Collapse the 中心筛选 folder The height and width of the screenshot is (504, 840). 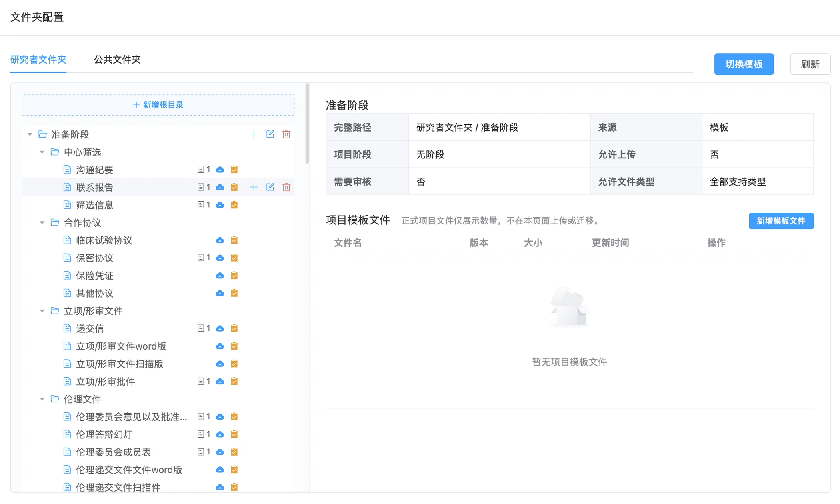tap(42, 152)
